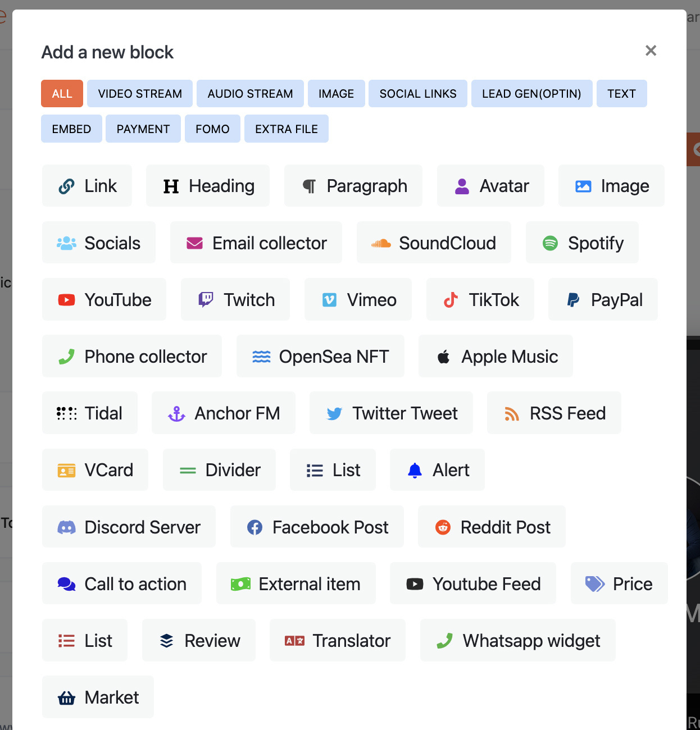The width and height of the screenshot is (700, 730).
Task: Show SOCIAL LINKS blocks
Action: click(418, 93)
